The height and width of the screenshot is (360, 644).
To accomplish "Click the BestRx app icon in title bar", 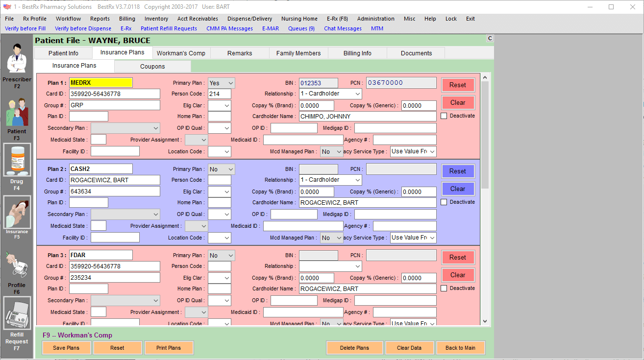I will tap(7, 7).
